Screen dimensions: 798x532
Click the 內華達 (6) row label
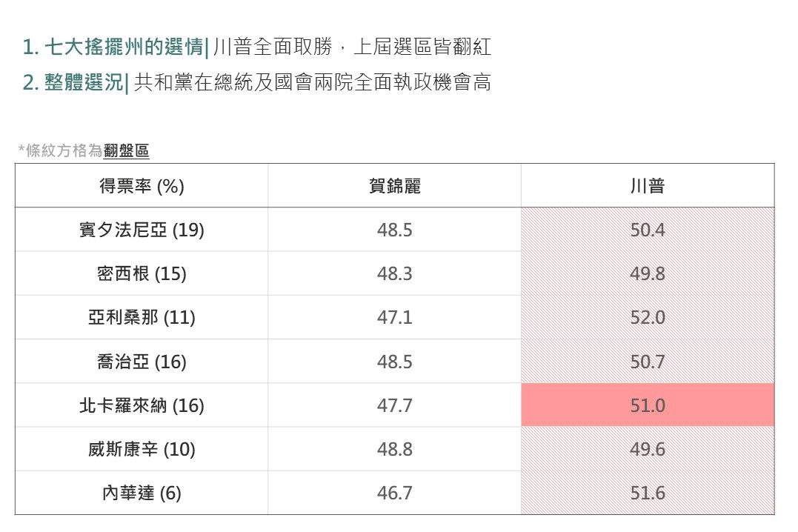click(x=142, y=493)
